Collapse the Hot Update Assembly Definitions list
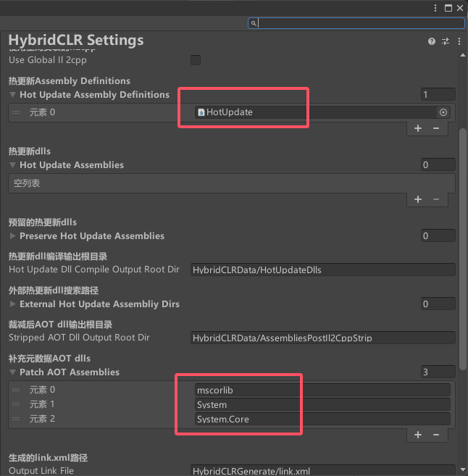 coord(13,95)
